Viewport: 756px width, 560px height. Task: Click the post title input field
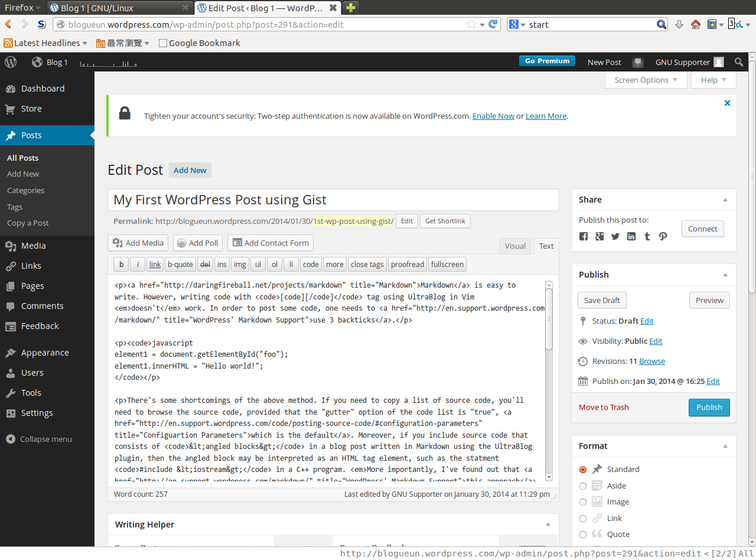coord(333,200)
